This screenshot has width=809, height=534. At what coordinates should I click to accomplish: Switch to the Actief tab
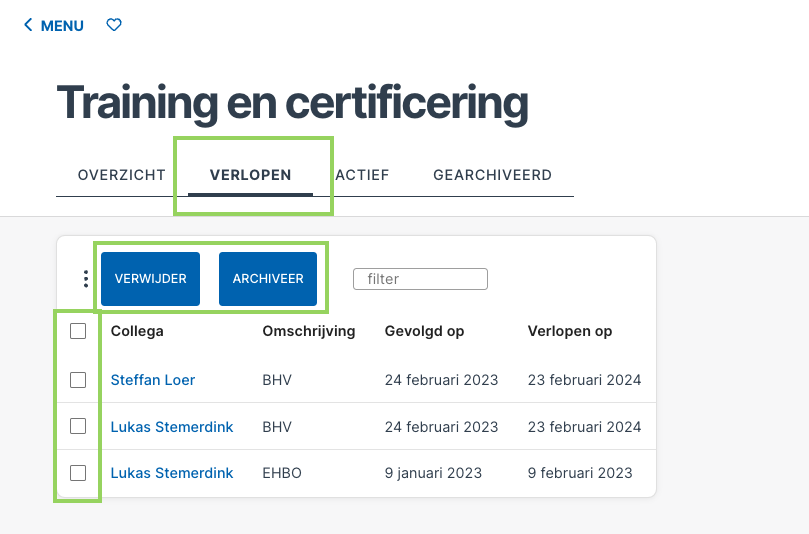362,175
